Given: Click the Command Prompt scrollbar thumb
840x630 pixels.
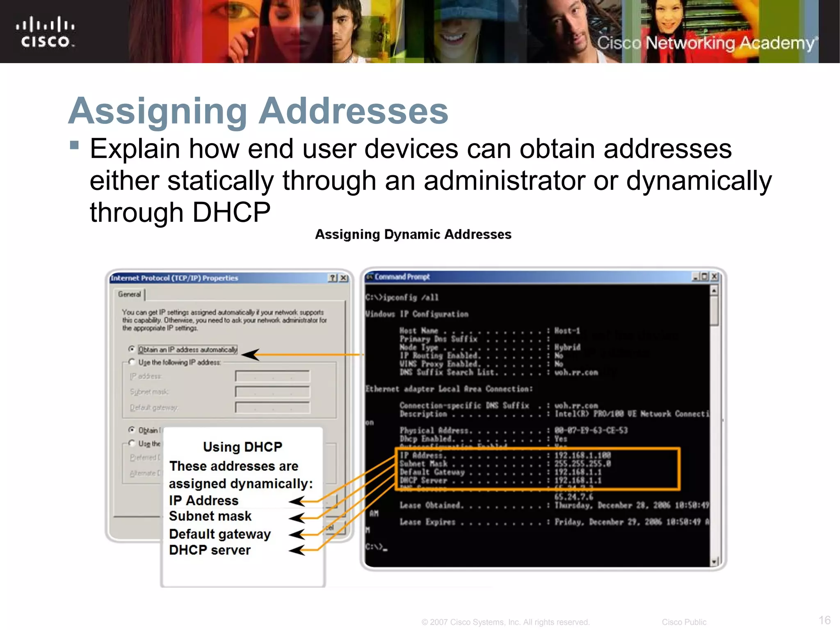Looking at the screenshot, I should (x=714, y=310).
